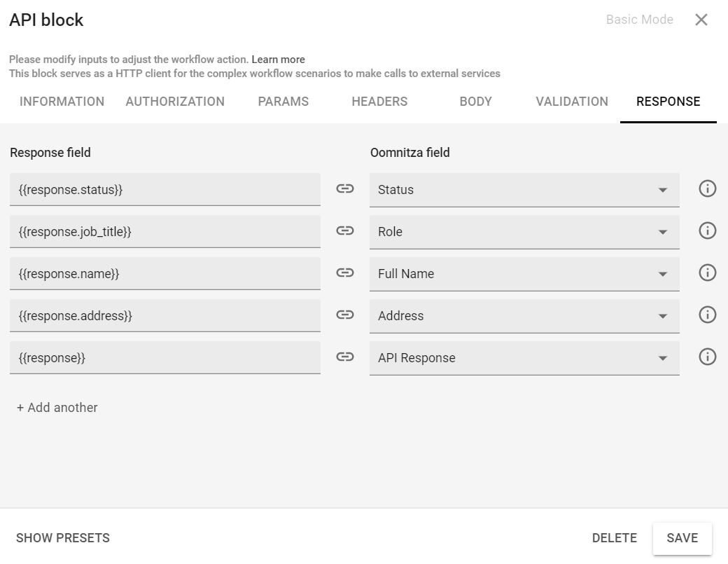
Task: Click the link icon next to Role mapping
Action: pyautogui.click(x=345, y=231)
